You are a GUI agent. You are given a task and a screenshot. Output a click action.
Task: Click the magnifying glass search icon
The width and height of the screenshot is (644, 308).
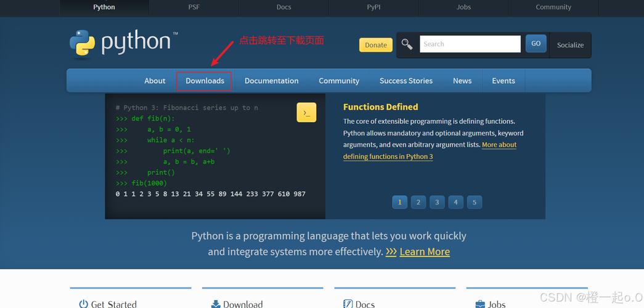click(x=407, y=44)
